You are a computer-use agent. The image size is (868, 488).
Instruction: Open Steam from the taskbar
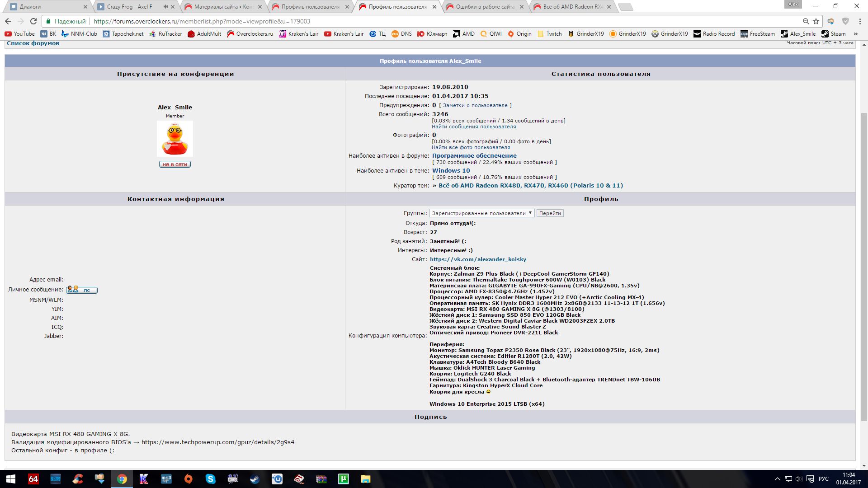coord(255,479)
